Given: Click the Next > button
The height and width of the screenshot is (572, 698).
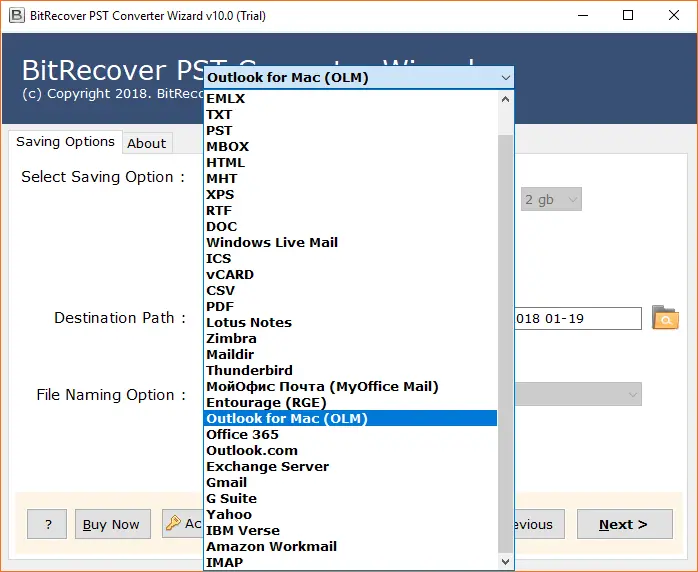Looking at the screenshot, I should tap(625, 524).
